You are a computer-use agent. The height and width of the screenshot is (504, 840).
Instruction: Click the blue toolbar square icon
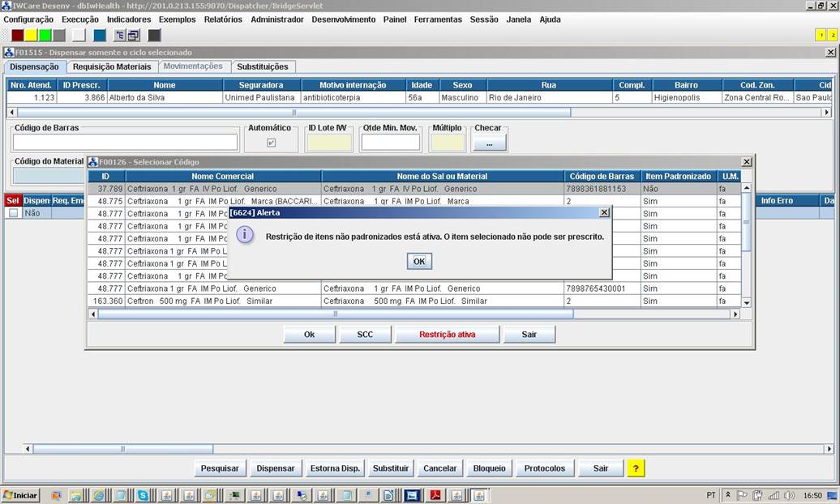point(100,36)
